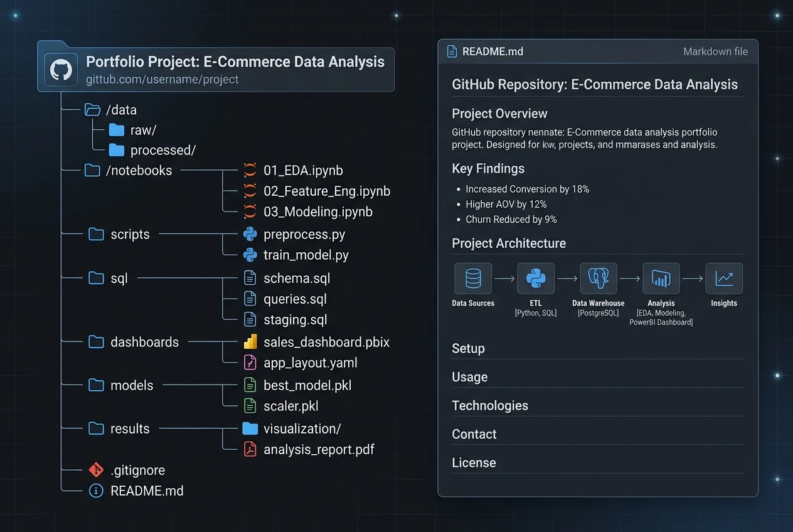Click file icon beside staging.sql
This screenshot has height=532, width=793.
click(x=250, y=319)
